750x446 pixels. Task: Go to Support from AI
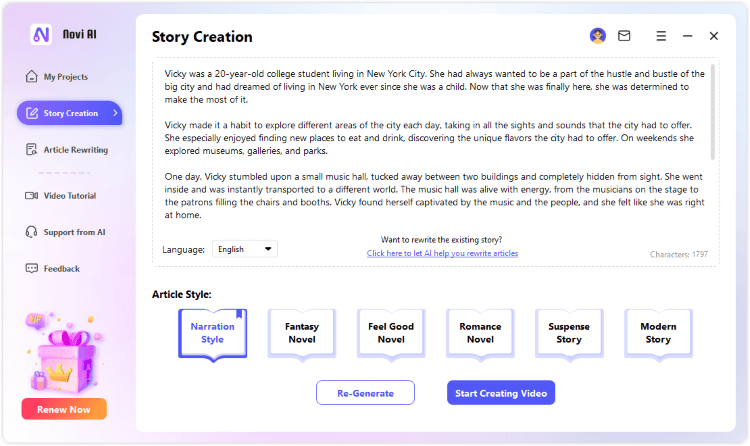[x=65, y=232]
